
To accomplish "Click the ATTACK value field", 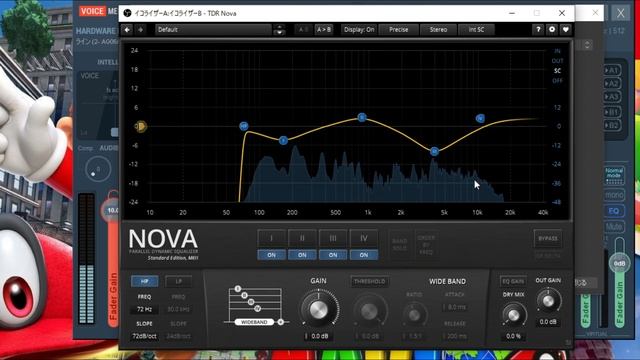I will tap(455, 307).
